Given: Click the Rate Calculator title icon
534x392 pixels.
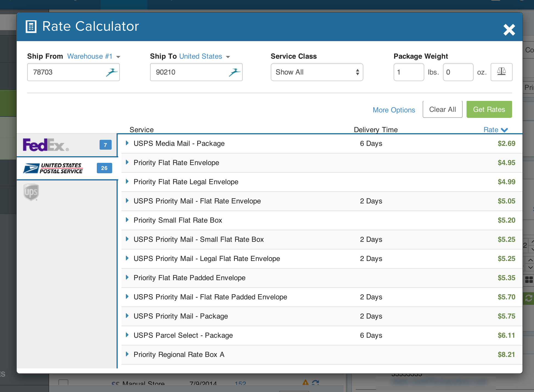Looking at the screenshot, I should 31,27.
